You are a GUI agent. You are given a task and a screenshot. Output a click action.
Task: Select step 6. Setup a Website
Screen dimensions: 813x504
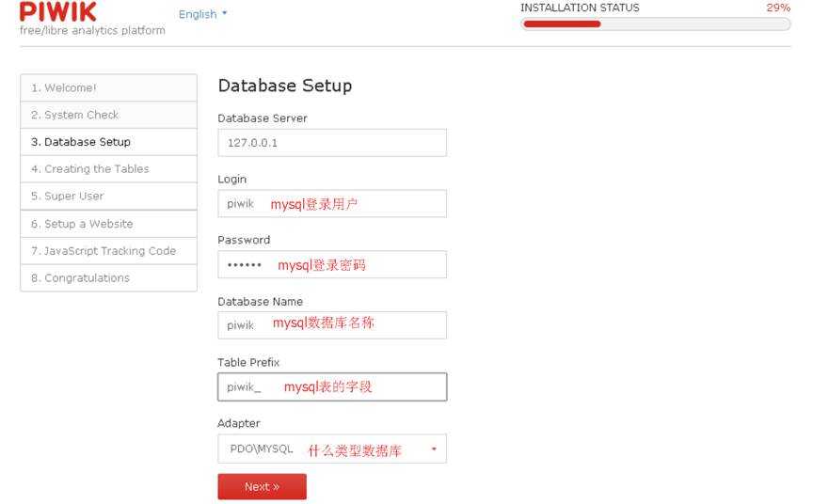tap(108, 224)
